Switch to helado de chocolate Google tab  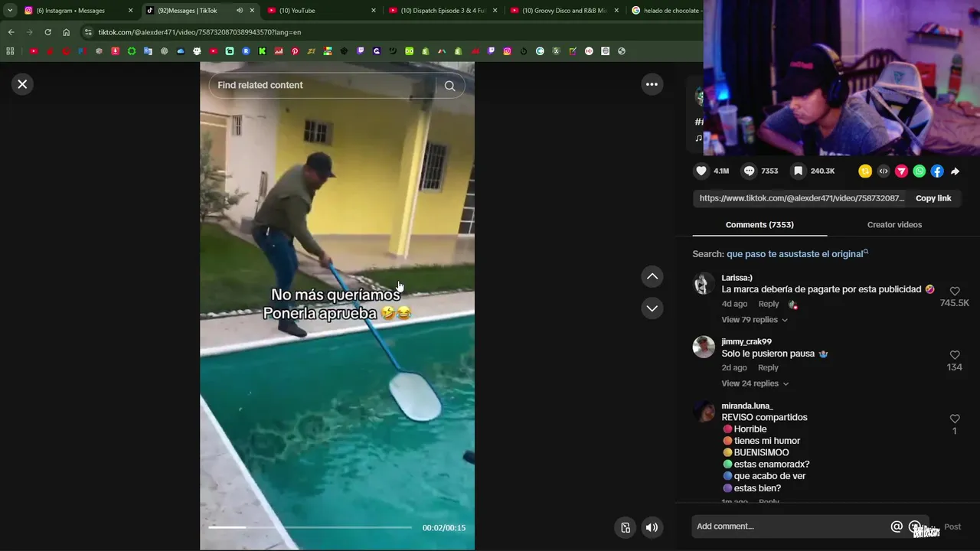(x=665, y=11)
